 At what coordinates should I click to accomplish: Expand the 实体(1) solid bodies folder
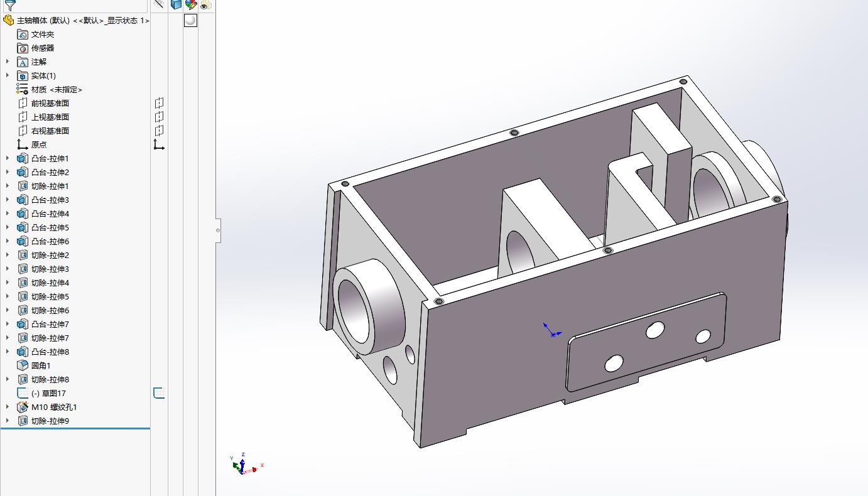(8, 75)
